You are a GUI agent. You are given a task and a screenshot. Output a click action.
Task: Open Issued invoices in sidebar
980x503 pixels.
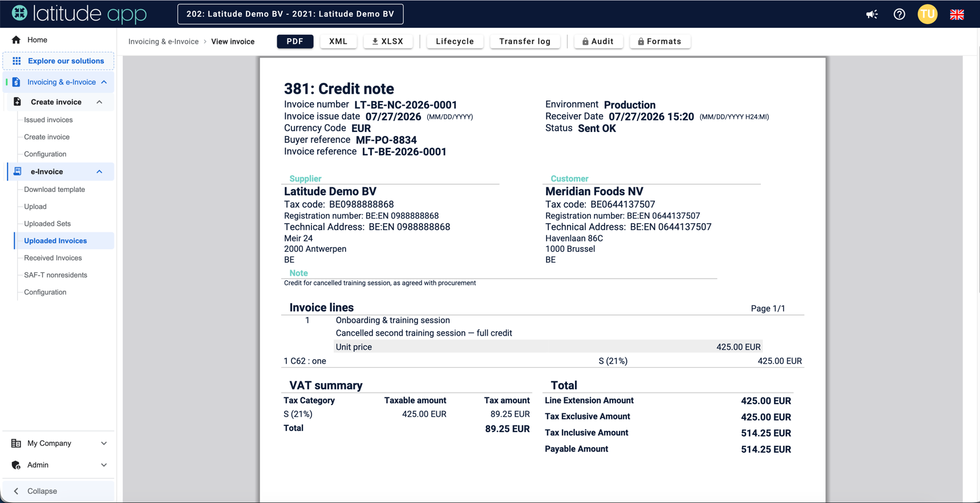tap(48, 120)
